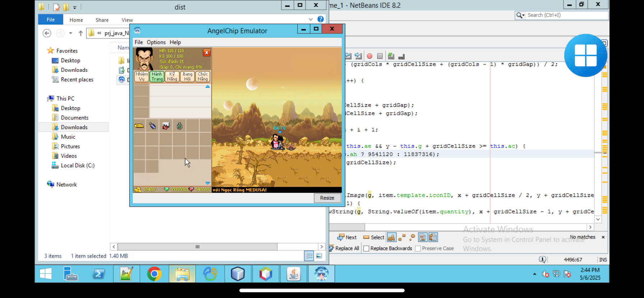This screenshot has width=644, height=298.
Task: Click the green gem currency icon
Action: 166,189
